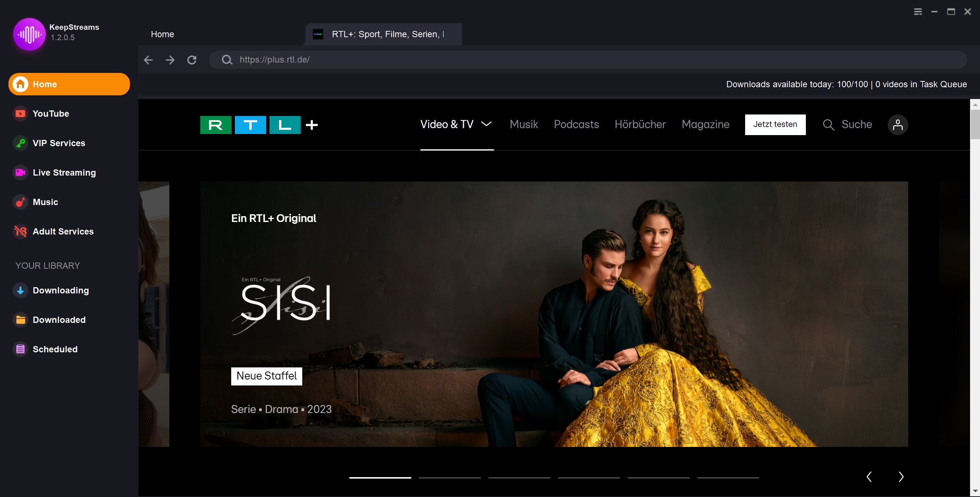Click the browser forward arrow icon
The width and height of the screenshot is (980, 497).
click(x=170, y=60)
